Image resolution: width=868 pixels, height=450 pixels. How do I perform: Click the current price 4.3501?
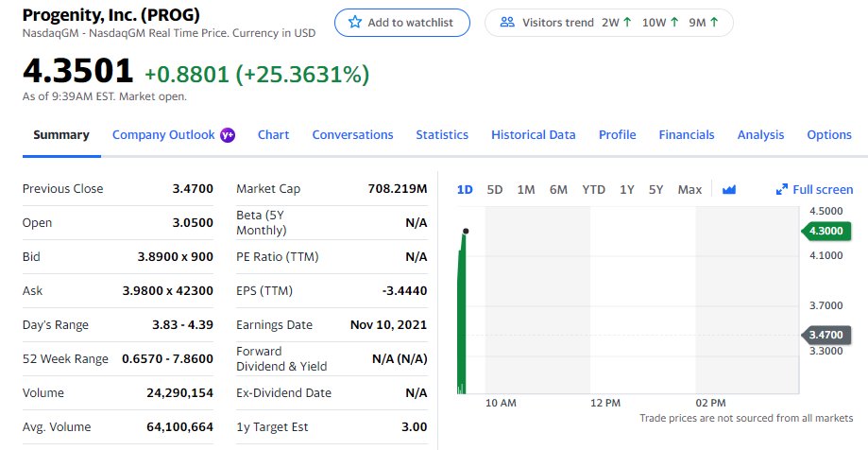point(78,72)
